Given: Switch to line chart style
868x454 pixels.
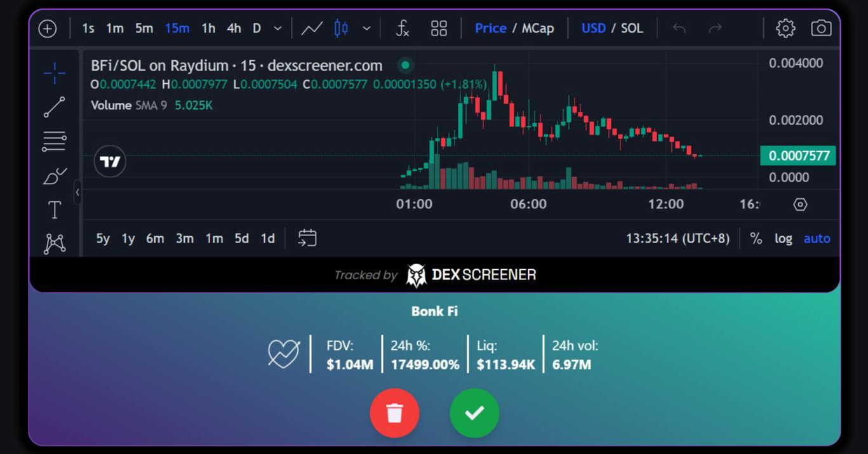Looking at the screenshot, I should (312, 29).
